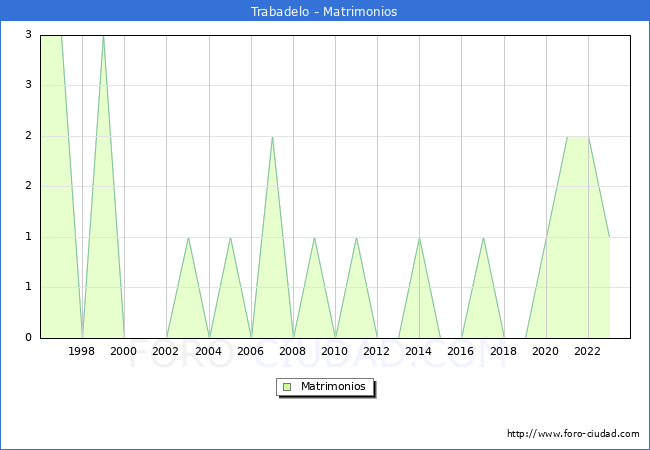
Task: Select the 2016 year label
Action: pyautogui.click(x=461, y=351)
